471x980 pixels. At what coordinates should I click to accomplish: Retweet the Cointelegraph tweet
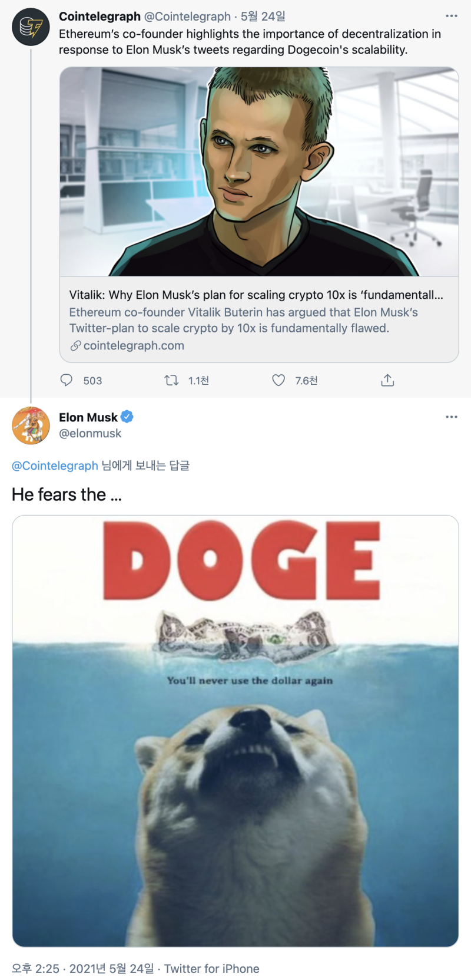[171, 380]
